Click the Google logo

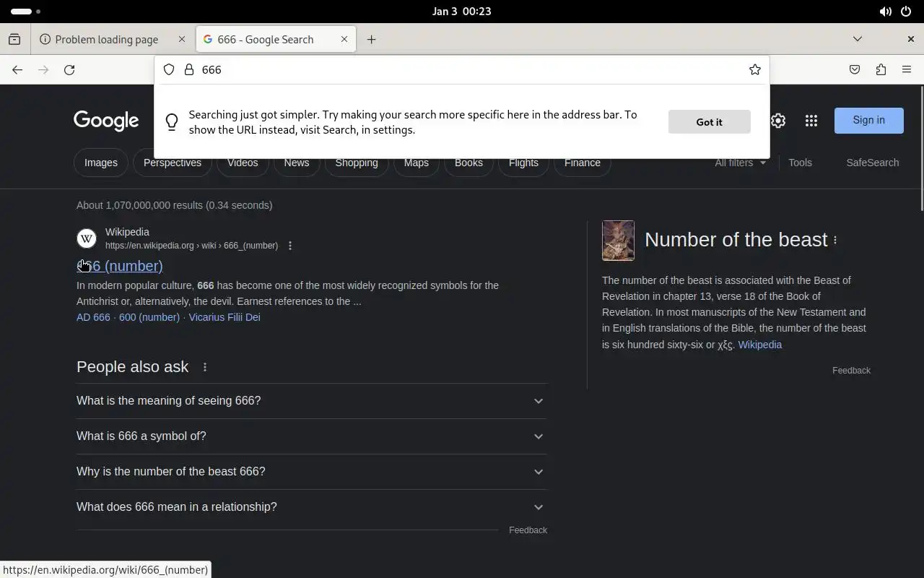point(106,121)
